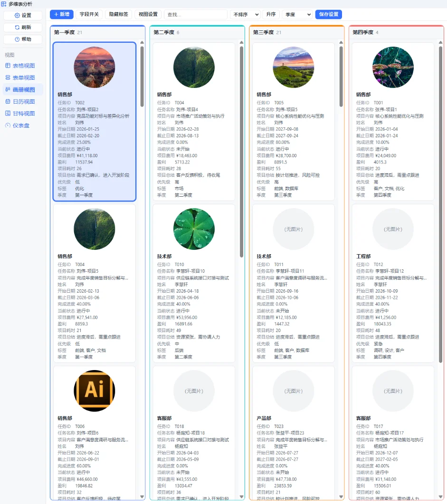Viewport: 447px width, 504px height.
Task: Click the 刷新 refresh icon button
Action: click(23, 28)
